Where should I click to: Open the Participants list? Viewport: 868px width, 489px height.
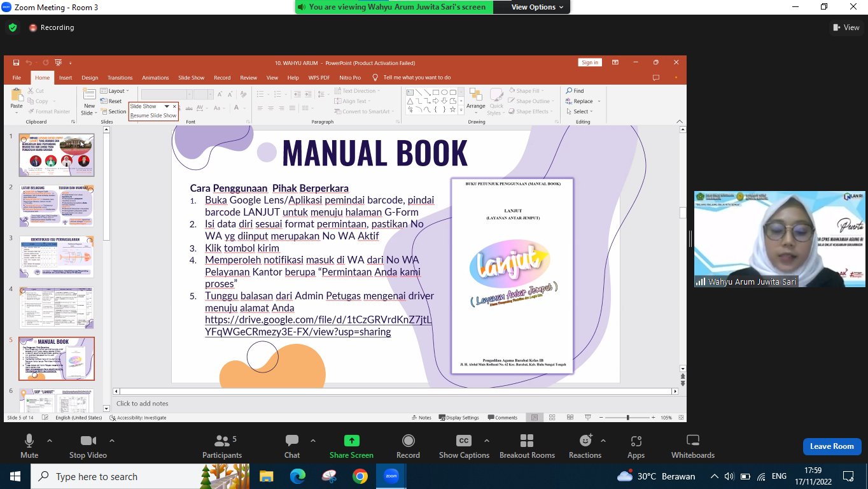[222, 446]
